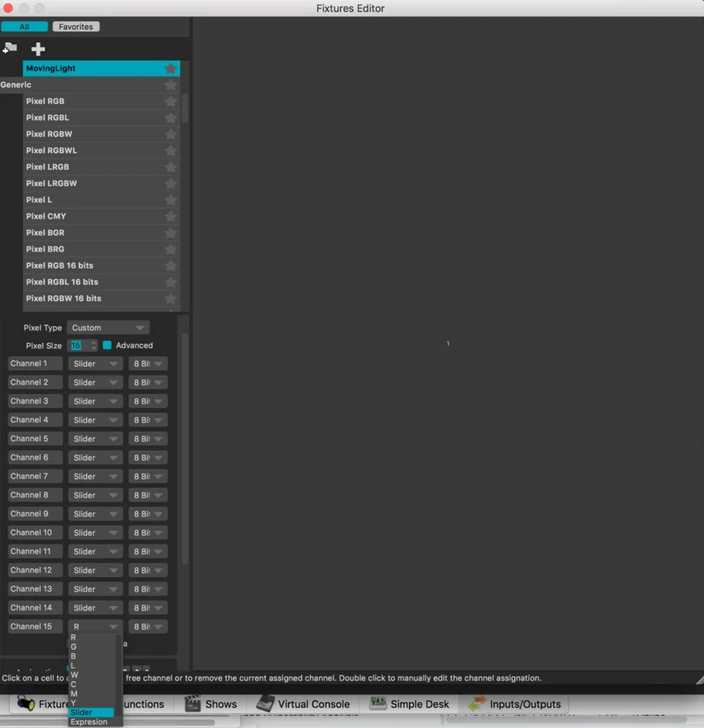Click the Fixtures tab spotlight icon

pyautogui.click(x=25, y=704)
